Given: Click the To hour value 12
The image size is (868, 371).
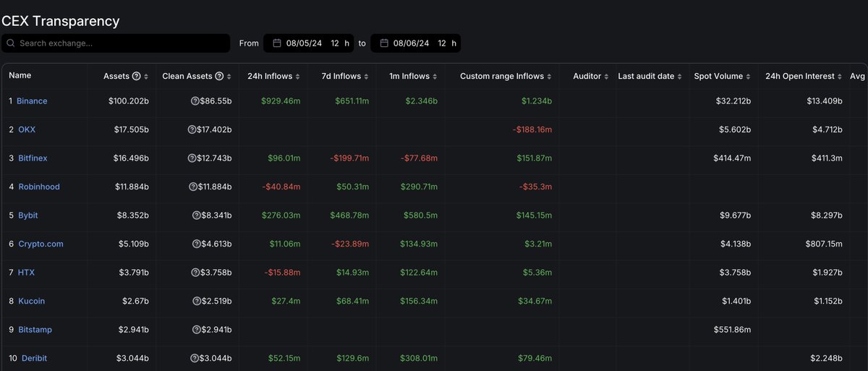Looking at the screenshot, I should tap(442, 43).
